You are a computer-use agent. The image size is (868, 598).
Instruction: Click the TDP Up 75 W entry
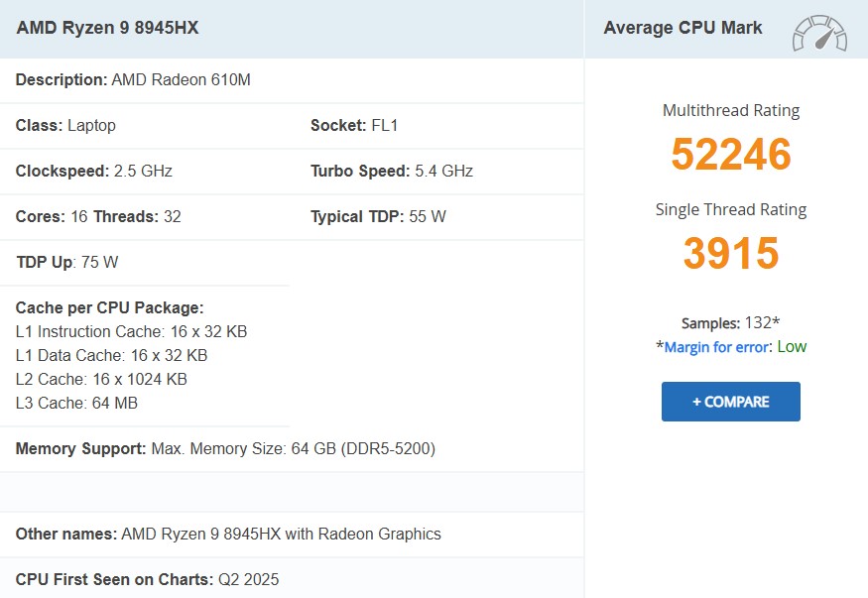tap(67, 263)
